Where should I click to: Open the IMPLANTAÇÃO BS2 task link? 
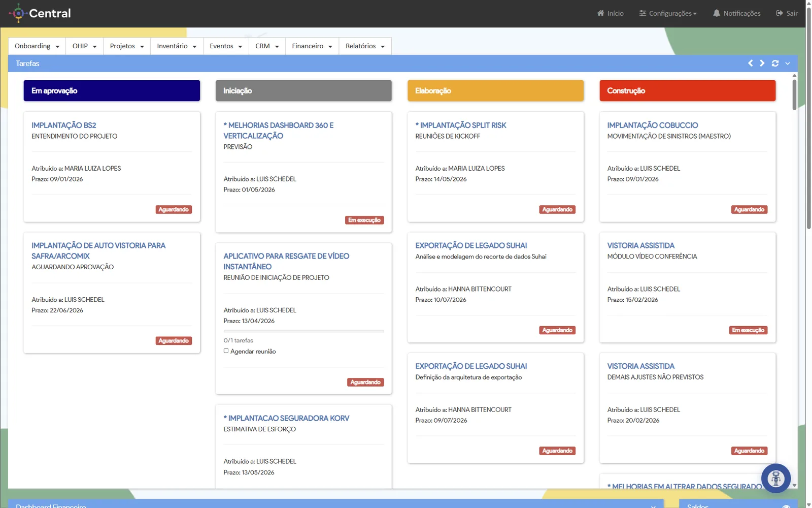pyautogui.click(x=63, y=125)
